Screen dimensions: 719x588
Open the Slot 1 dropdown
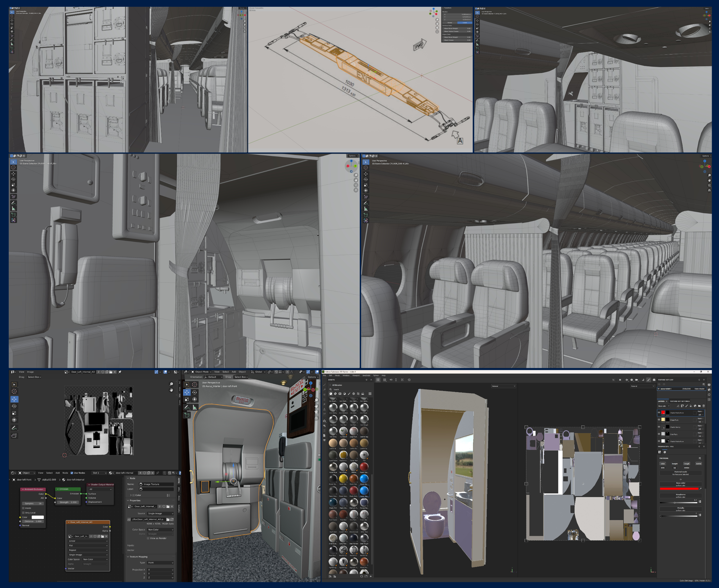tap(99, 473)
